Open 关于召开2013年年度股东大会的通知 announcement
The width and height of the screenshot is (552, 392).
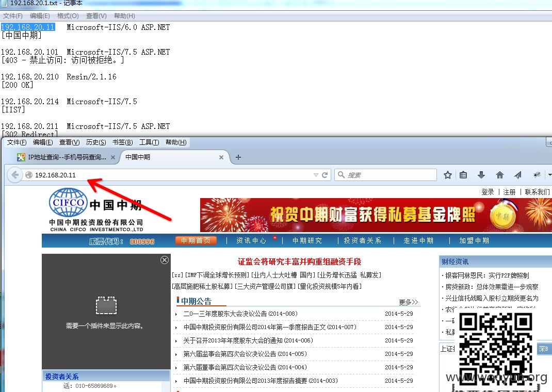coord(248,340)
